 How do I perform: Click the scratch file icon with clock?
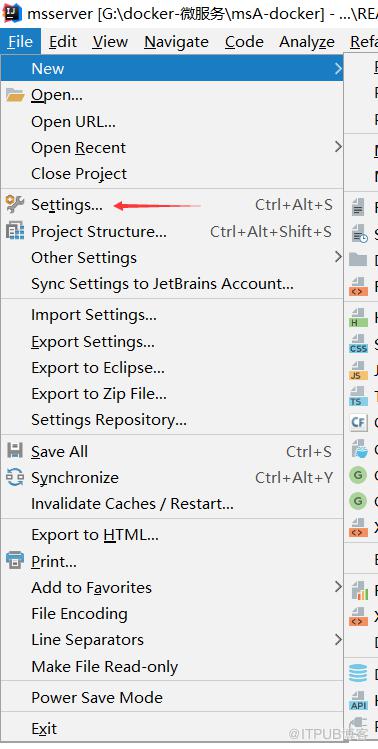[359, 234]
